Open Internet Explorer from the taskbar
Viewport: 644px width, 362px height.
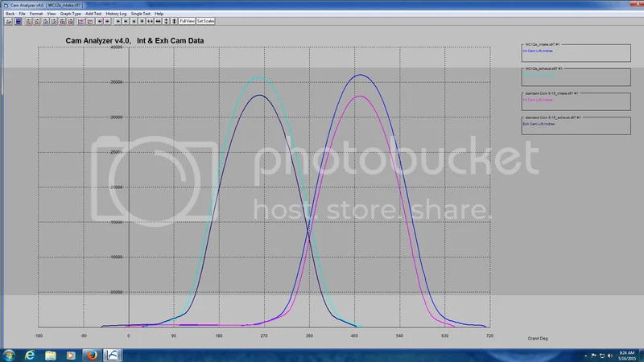pyautogui.click(x=30, y=354)
